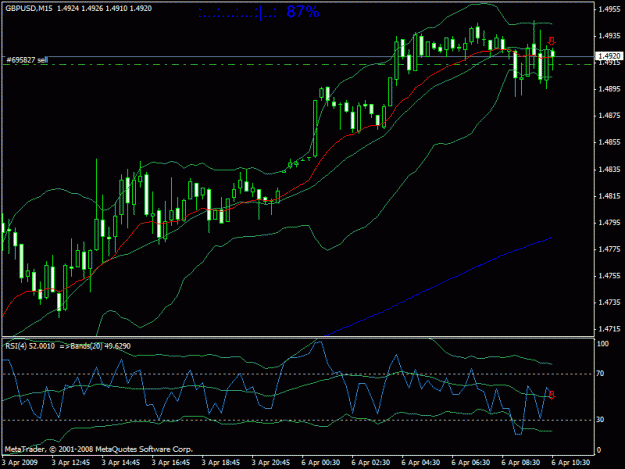This screenshot has height=469, width=625.
Task: Click the '3 Apr 16:45' time axis label
Action: click(x=171, y=463)
